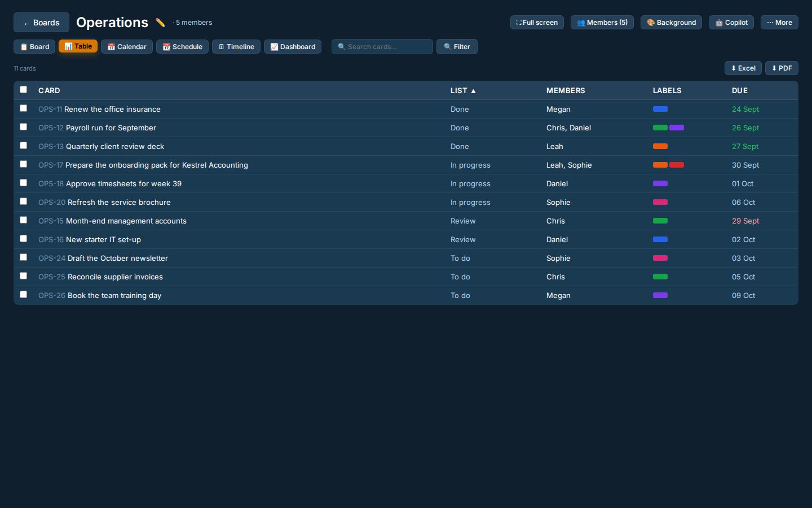812x508 pixels.
Task: Enter Full screen mode
Action: 537,23
